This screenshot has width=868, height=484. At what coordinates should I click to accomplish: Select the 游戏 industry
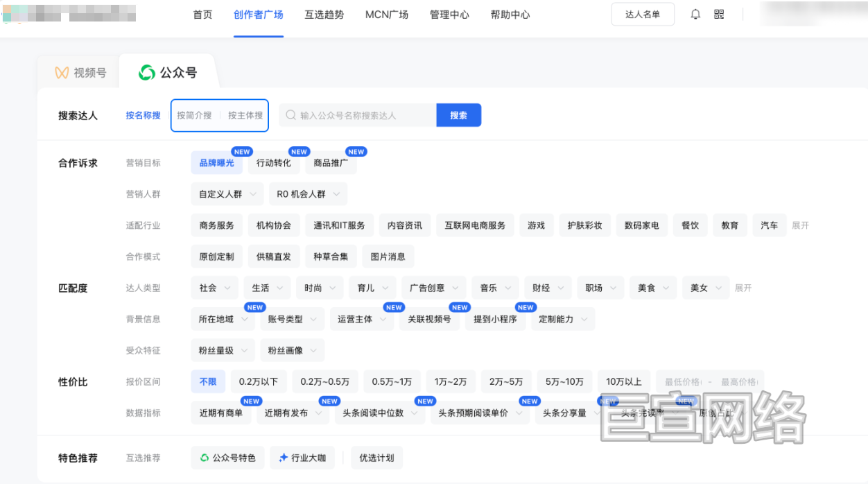click(x=536, y=225)
